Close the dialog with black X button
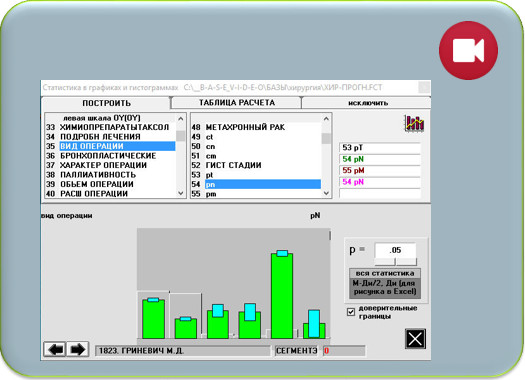The image size is (525, 380). pyautogui.click(x=415, y=339)
